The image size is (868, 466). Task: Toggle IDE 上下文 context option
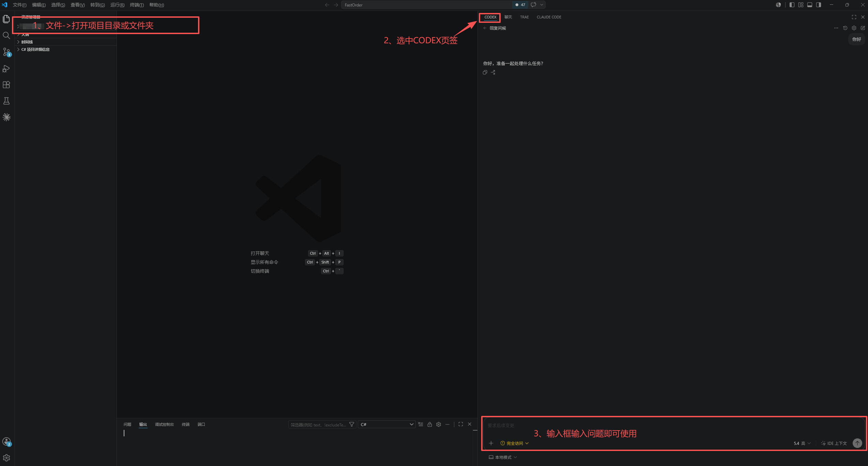click(x=834, y=443)
